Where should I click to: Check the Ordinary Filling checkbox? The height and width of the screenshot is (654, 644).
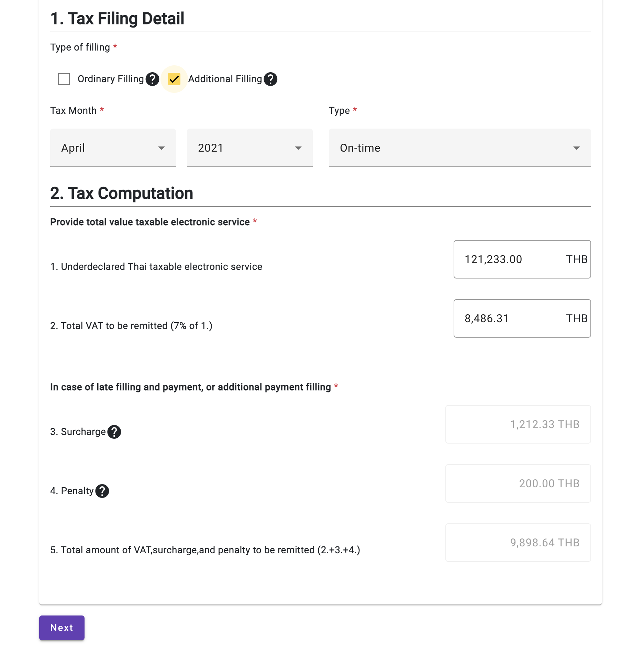click(x=64, y=79)
